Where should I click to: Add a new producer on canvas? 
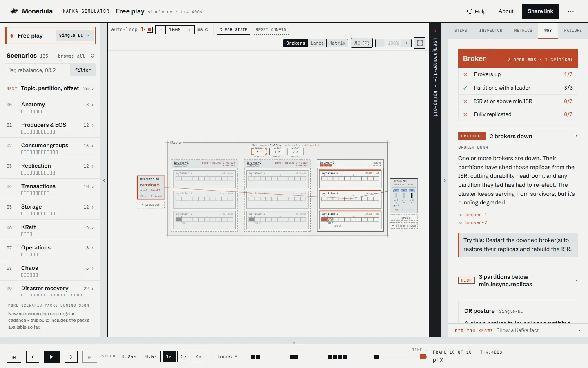[x=151, y=205]
